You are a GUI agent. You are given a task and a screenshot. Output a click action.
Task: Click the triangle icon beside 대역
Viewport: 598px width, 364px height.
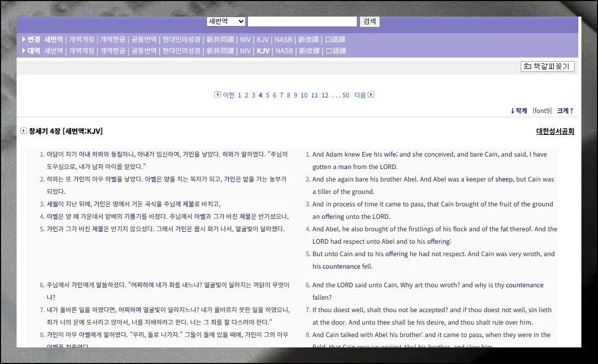pyautogui.click(x=24, y=50)
